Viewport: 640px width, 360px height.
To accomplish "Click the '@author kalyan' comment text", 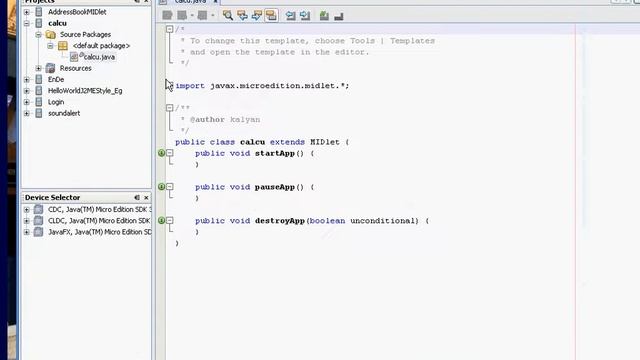I will tap(225, 120).
